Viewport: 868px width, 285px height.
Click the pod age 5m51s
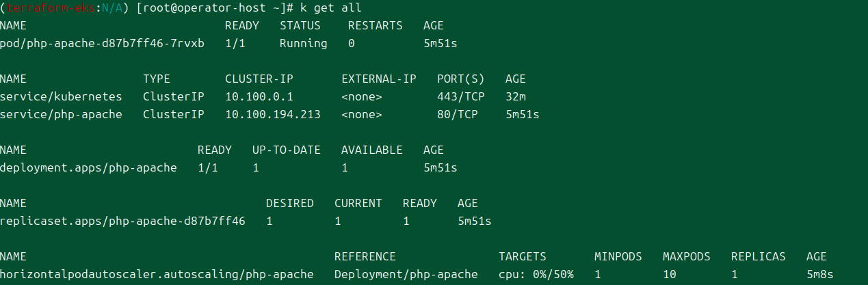[x=440, y=44]
